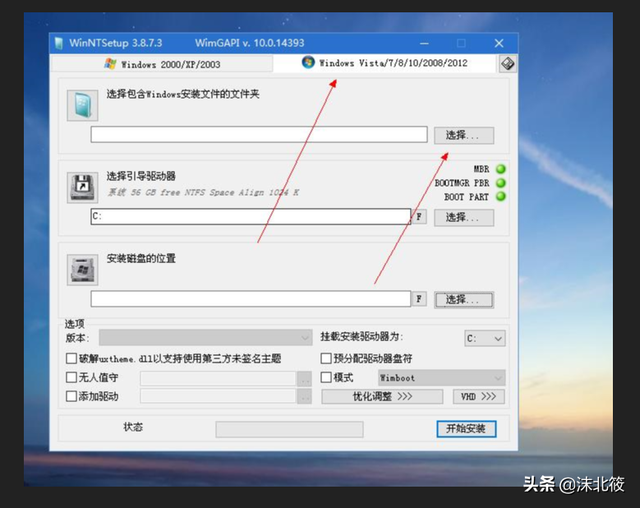This screenshot has height=508, width=640.
Task: Click the installation drive disk icon
Action: (x=82, y=270)
